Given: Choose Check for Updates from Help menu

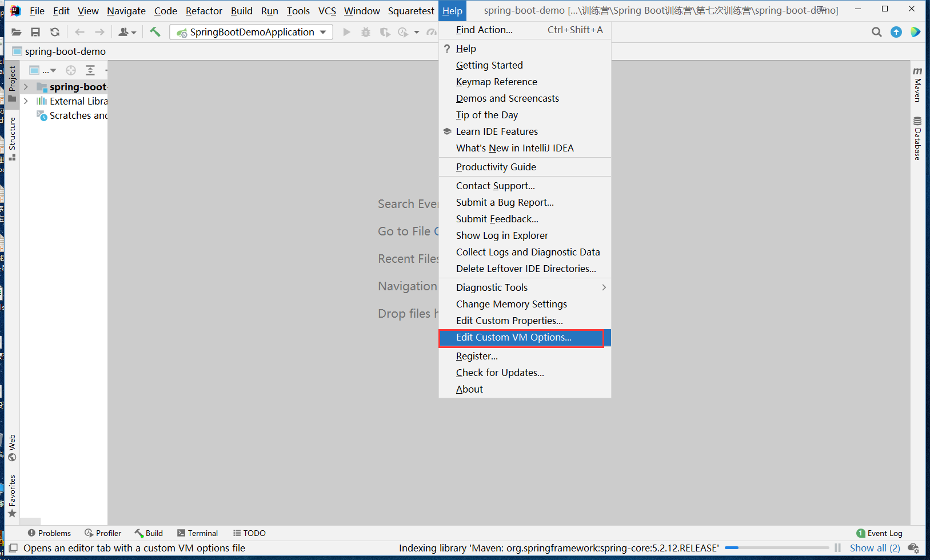Looking at the screenshot, I should pyautogui.click(x=500, y=373).
